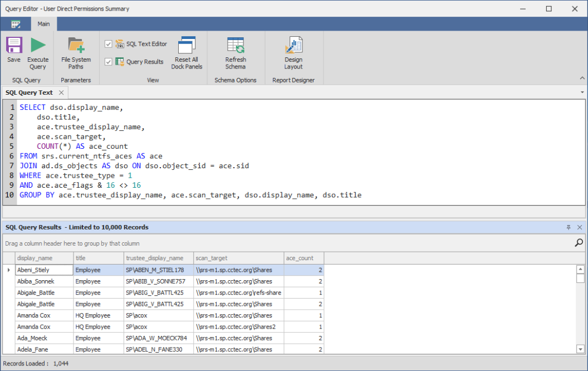Toggle the Query Results checkbox

(x=109, y=62)
